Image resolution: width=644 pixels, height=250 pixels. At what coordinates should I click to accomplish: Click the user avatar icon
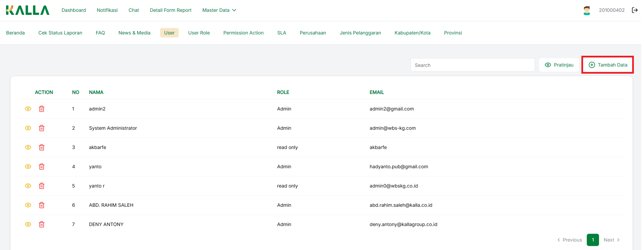(x=586, y=10)
